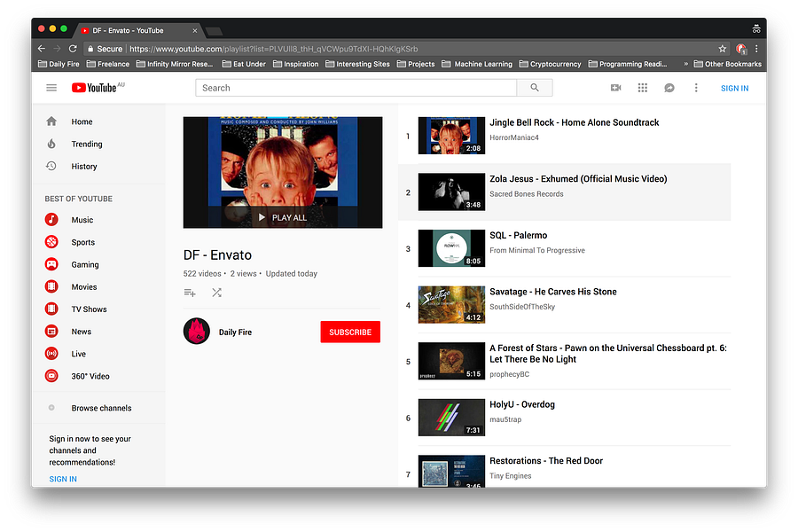This screenshot has height=532, width=798.
Task: Open A Forest of Stars video title
Action: [608, 353]
